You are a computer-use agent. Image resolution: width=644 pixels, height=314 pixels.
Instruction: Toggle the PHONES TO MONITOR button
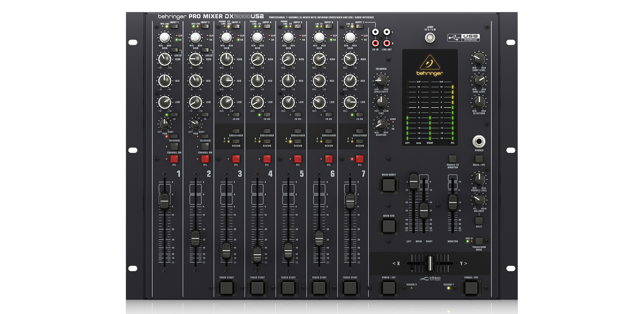click(x=452, y=159)
